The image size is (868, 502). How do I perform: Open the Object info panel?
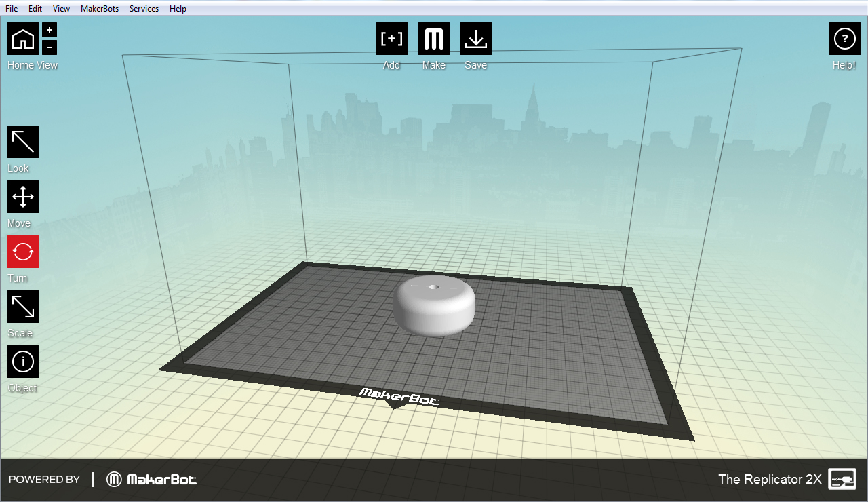pos(23,362)
